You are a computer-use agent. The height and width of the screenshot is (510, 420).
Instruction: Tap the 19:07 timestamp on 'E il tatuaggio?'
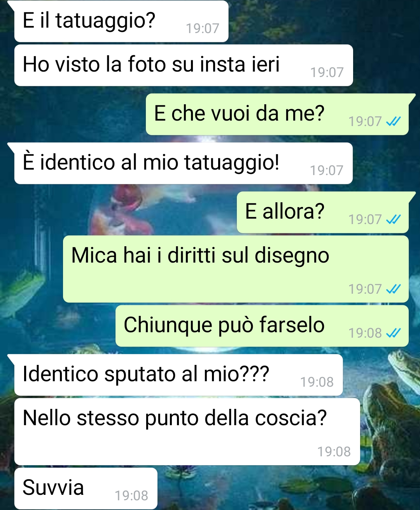(x=203, y=28)
